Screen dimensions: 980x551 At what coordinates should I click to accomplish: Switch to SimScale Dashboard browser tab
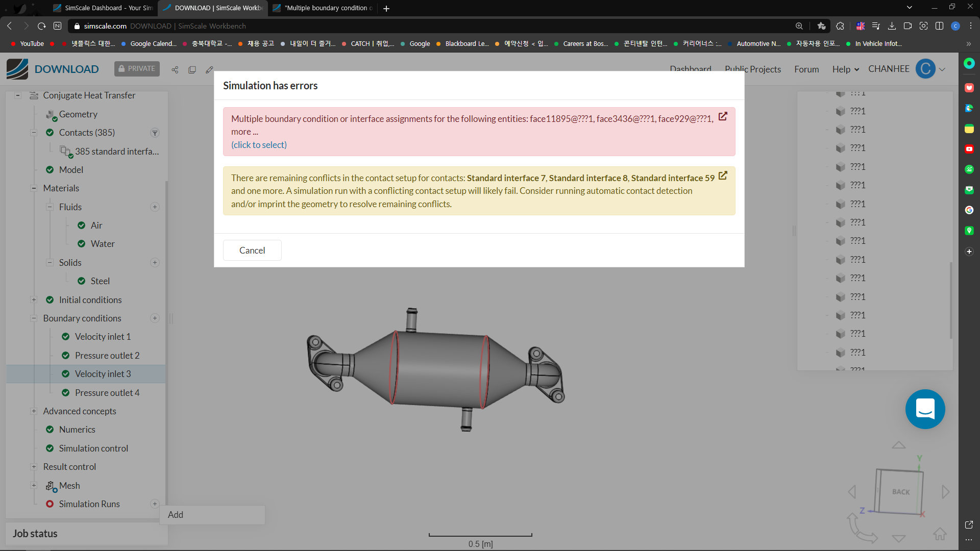click(x=102, y=8)
